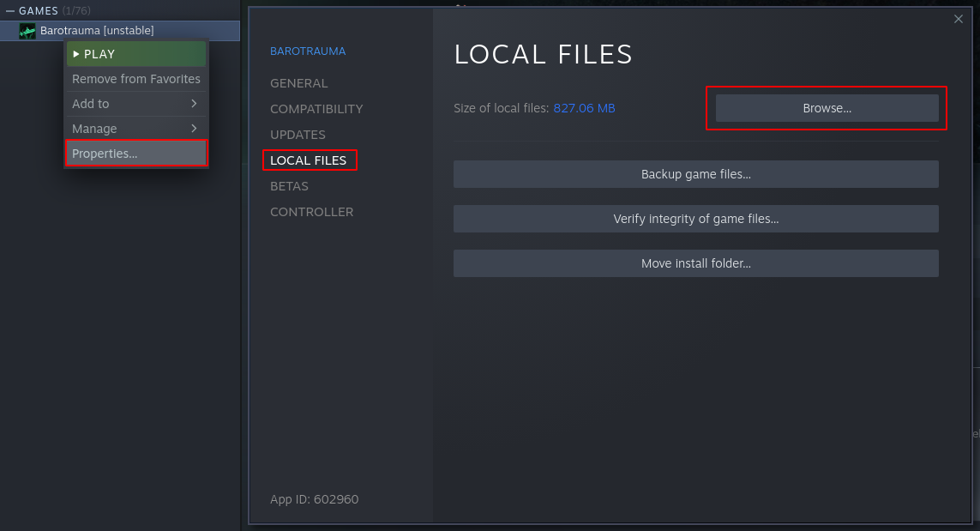Select Barotrauma [unstable] in games list
Viewport: 980px width, 531px height.
coord(120,31)
